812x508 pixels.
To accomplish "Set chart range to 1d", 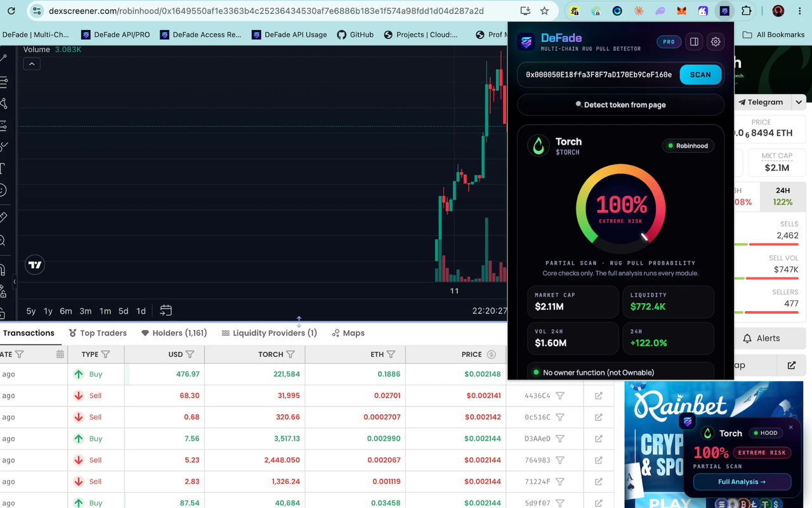I will (141, 311).
